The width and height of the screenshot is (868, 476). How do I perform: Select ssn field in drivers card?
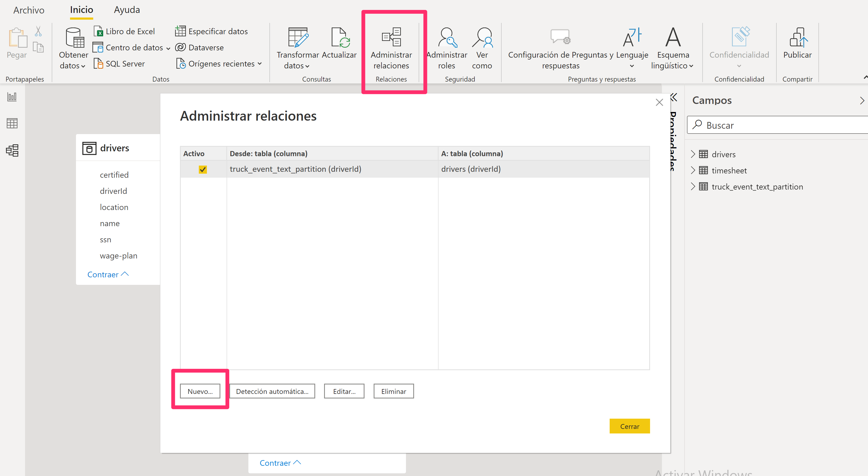(105, 239)
